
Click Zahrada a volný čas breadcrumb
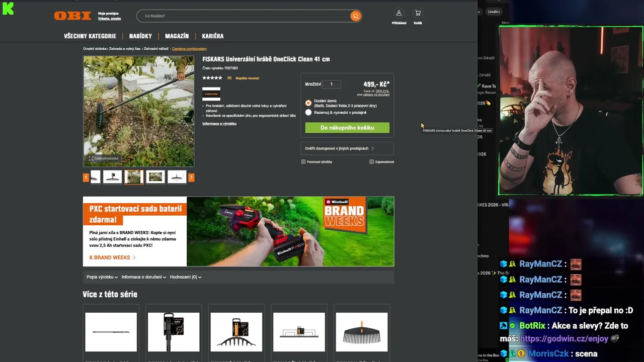pos(125,49)
